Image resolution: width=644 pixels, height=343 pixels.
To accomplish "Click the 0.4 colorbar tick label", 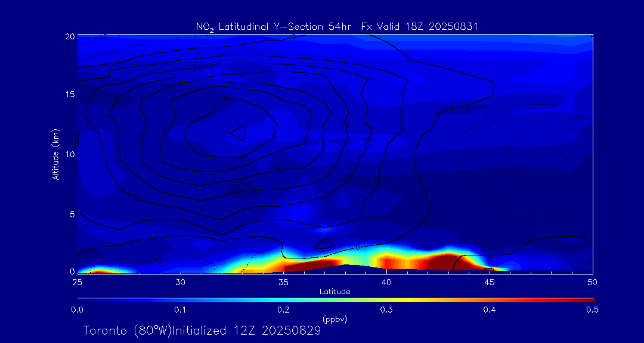I will (490, 310).
